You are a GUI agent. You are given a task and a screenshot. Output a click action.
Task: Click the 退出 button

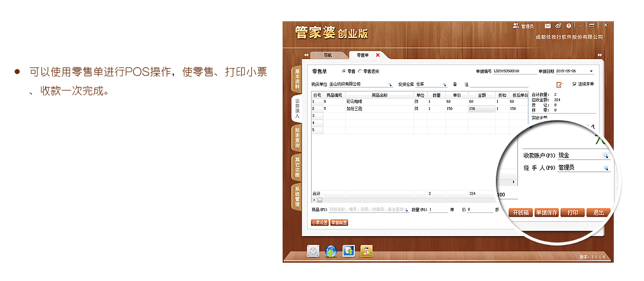pos(598,212)
